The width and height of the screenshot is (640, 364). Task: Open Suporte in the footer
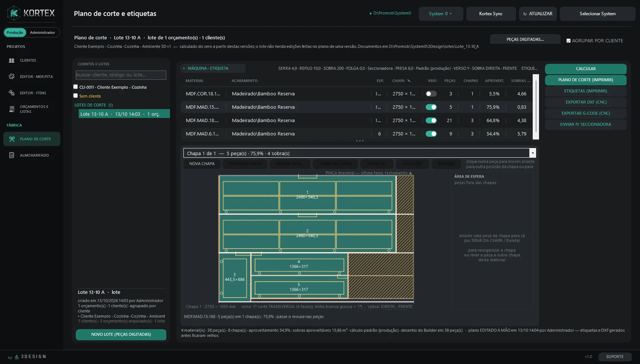(x=614, y=357)
